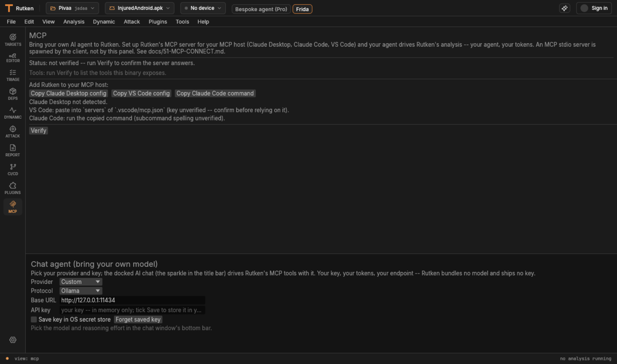The height and width of the screenshot is (364, 617).
Task: Toggle the Frida mode pill
Action: pyautogui.click(x=302, y=9)
